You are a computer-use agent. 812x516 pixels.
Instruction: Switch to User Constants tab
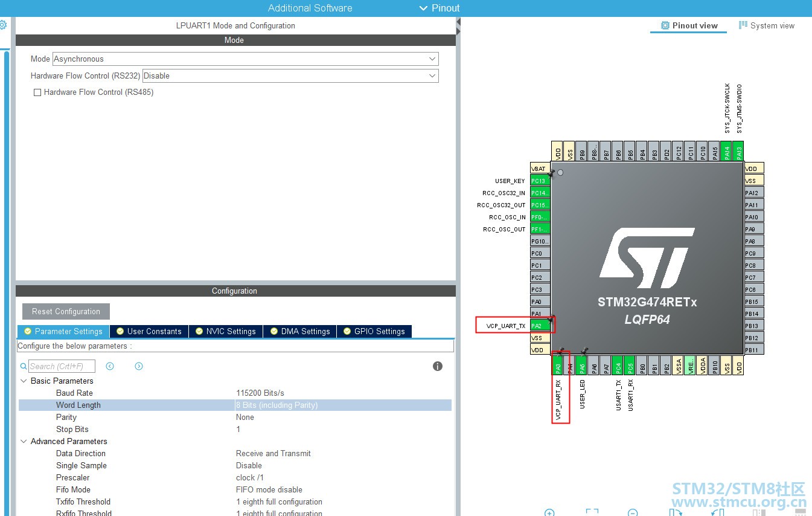tap(149, 331)
